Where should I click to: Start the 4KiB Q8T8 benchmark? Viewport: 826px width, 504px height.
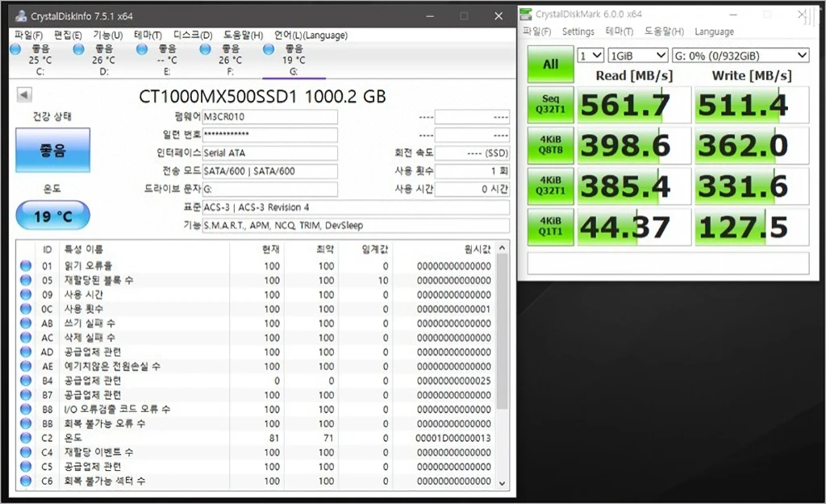point(550,145)
